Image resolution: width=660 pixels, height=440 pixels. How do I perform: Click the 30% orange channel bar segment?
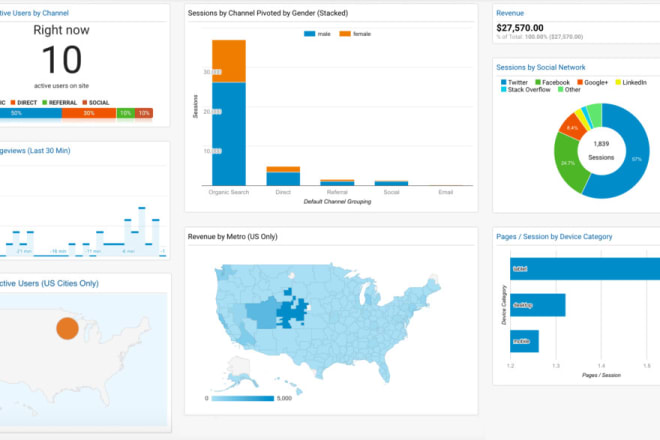click(89, 113)
